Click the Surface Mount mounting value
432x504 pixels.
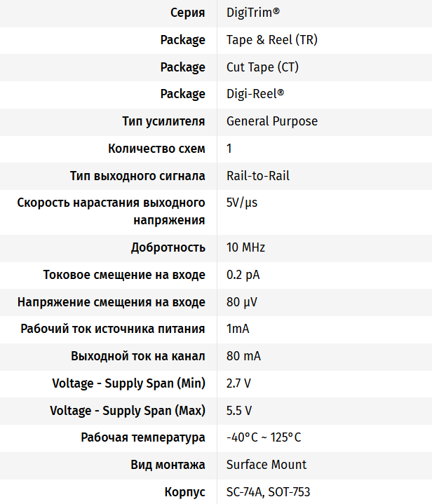point(266,465)
